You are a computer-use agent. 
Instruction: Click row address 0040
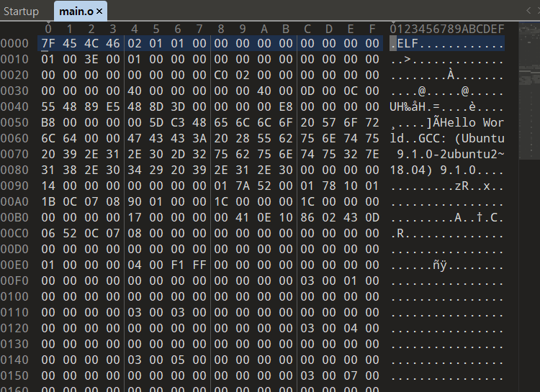14,106
